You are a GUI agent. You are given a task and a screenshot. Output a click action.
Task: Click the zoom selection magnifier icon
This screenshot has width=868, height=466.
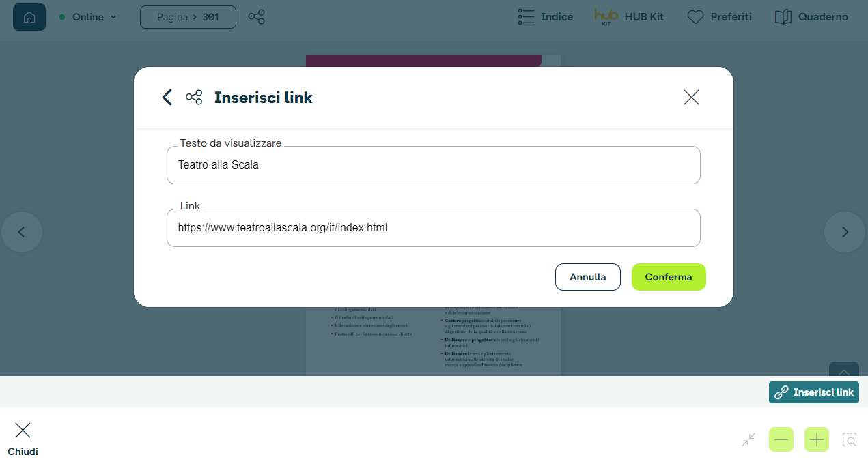coord(850,440)
